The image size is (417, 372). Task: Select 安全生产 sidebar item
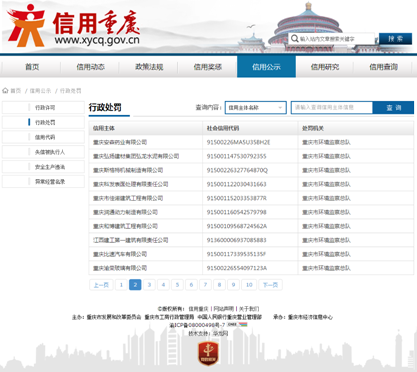click(x=43, y=167)
